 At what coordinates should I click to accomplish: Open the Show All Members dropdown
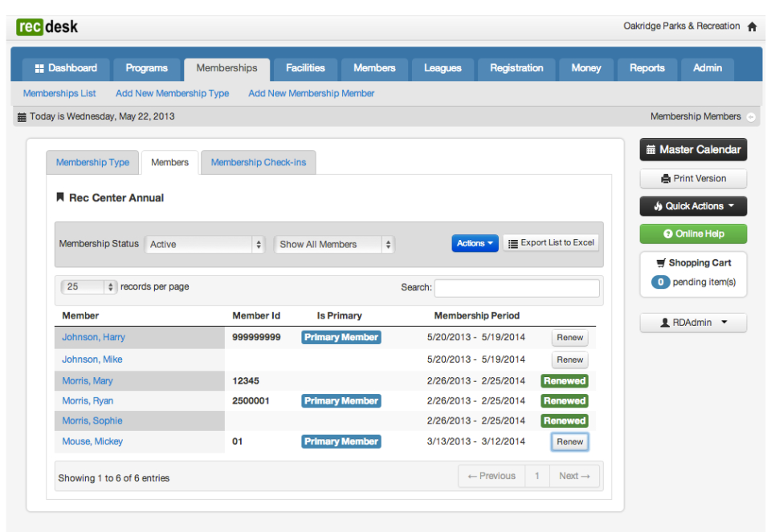[x=334, y=244]
